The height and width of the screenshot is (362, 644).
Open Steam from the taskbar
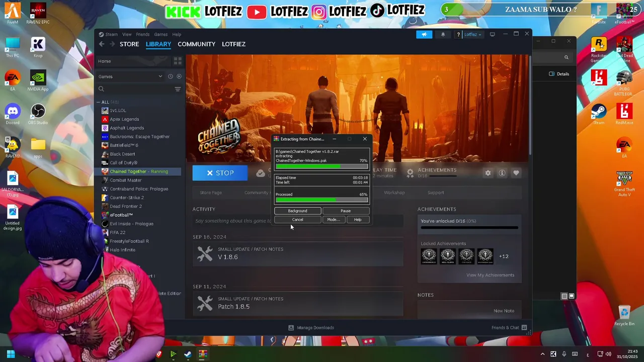tap(188, 354)
